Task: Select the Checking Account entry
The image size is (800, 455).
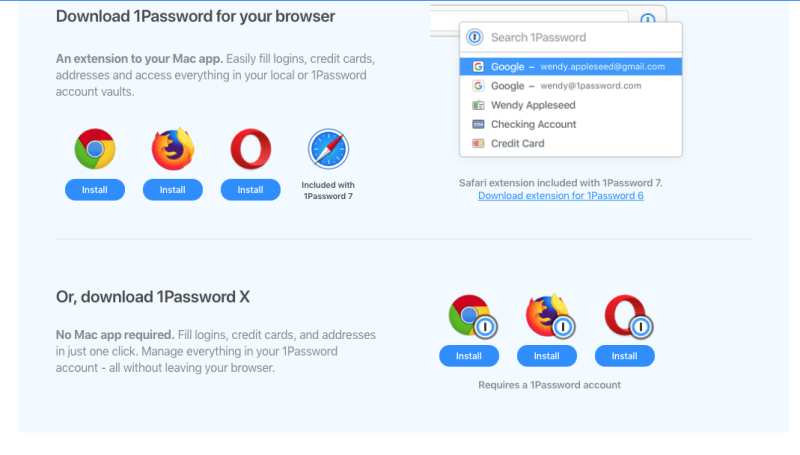Action: (571, 124)
